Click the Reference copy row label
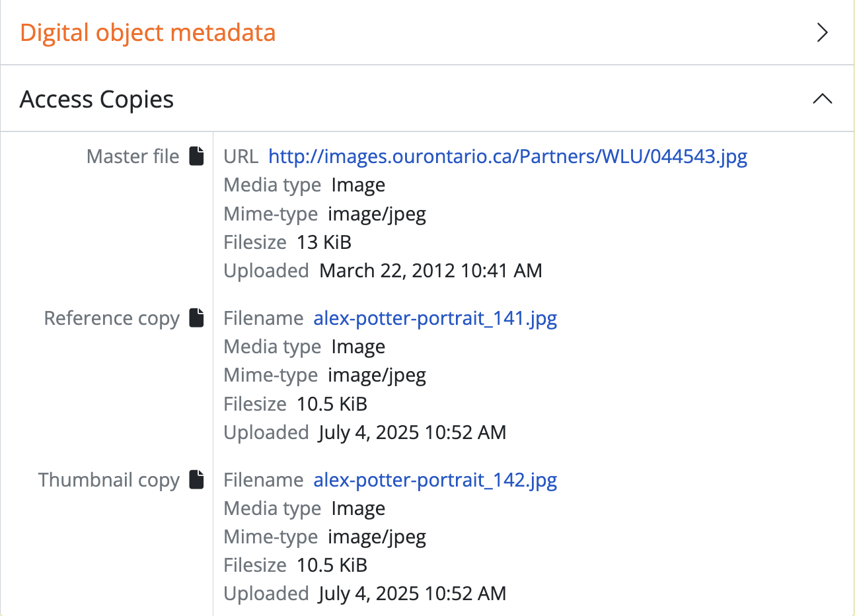Viewport: 855px width, 616px height. pyautogui.click(x=112, y=318)
